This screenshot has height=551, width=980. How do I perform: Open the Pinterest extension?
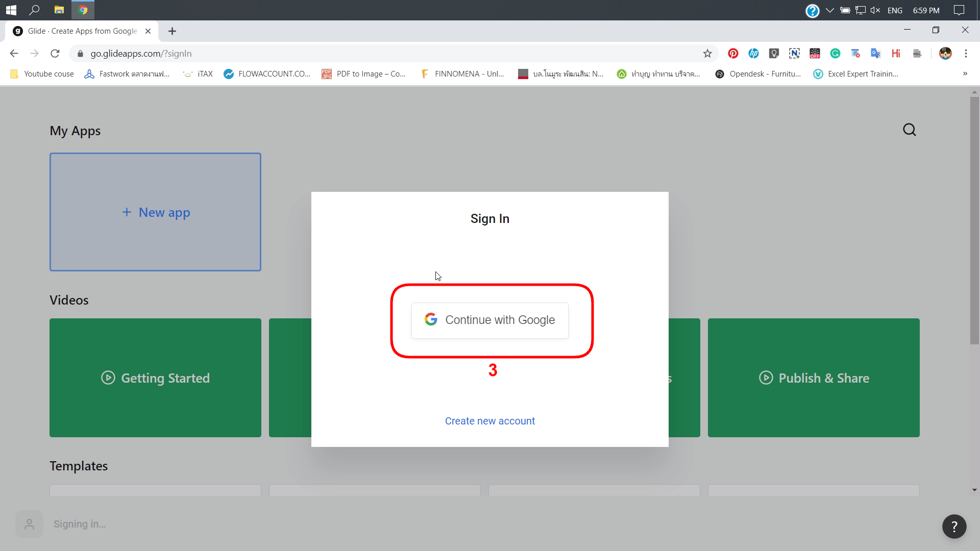pos(733,54)
